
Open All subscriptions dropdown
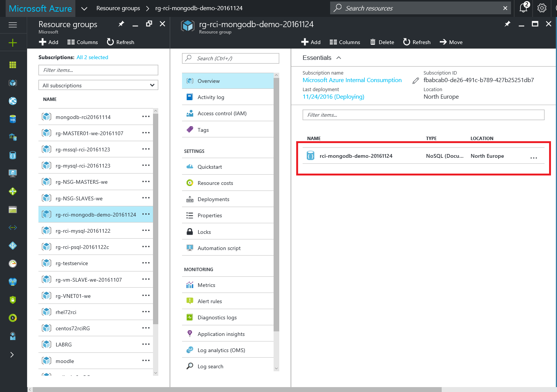click(x=98, y=85)
